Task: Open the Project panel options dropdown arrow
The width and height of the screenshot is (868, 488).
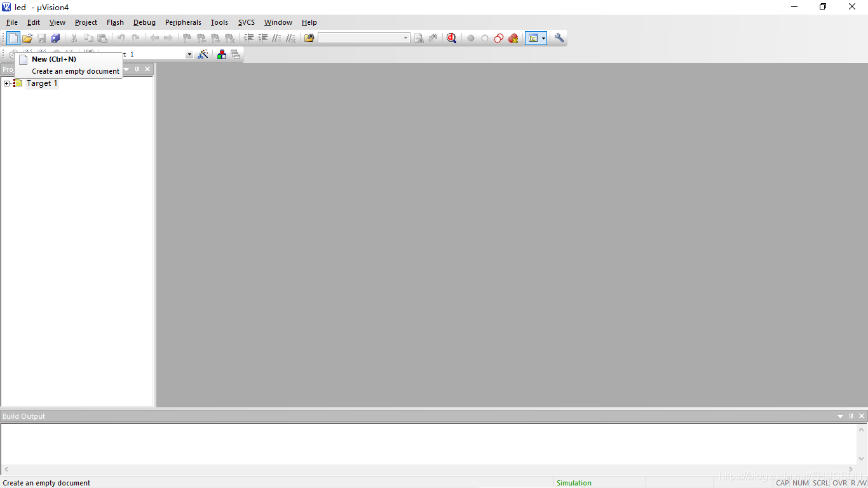Action: pyautogui.click(x=126, y=69)
